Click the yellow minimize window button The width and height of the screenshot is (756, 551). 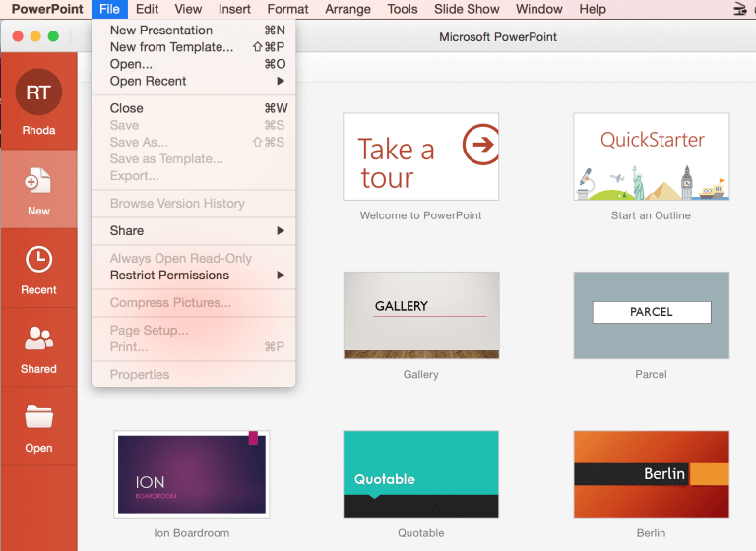pos(35,36)
